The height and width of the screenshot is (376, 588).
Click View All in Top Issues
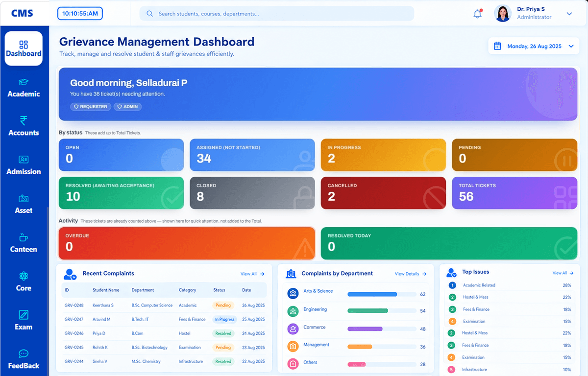(x=563, y=273)
